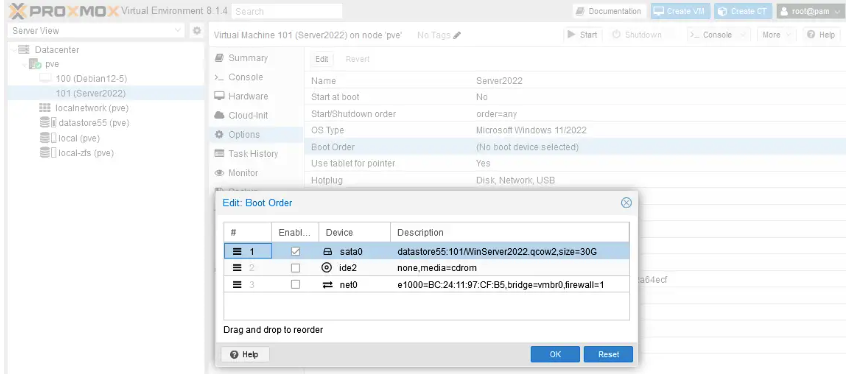Select the Start at boot row

coord(576,97)
